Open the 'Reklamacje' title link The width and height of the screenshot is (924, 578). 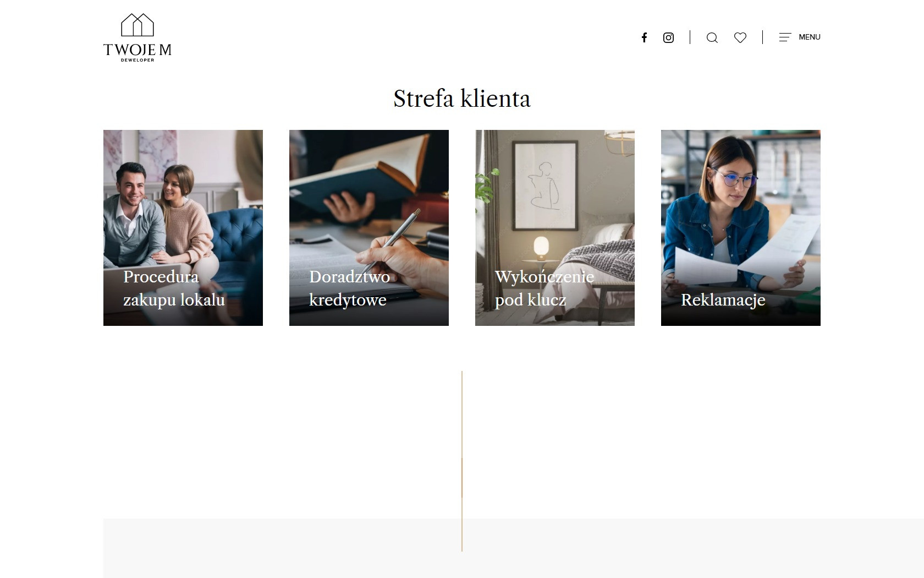723,300
